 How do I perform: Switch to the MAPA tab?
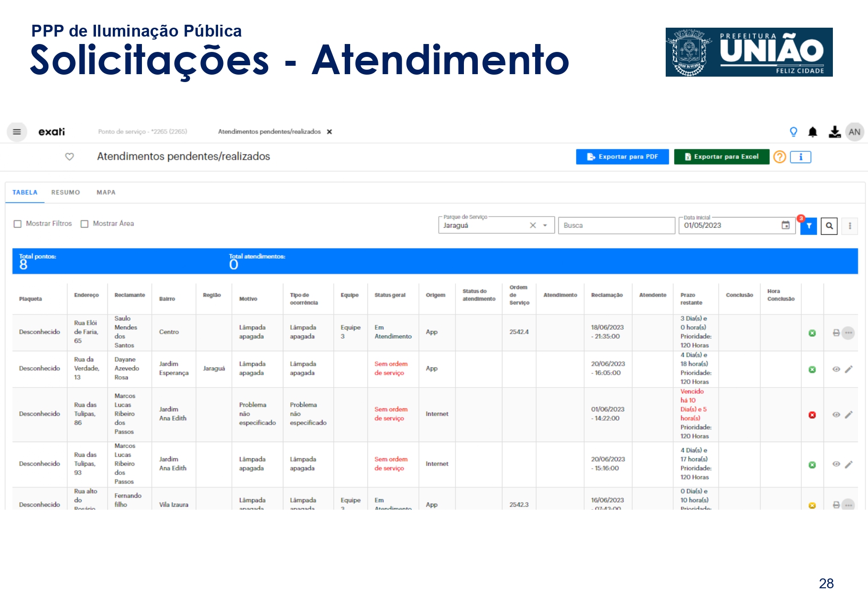106,192
